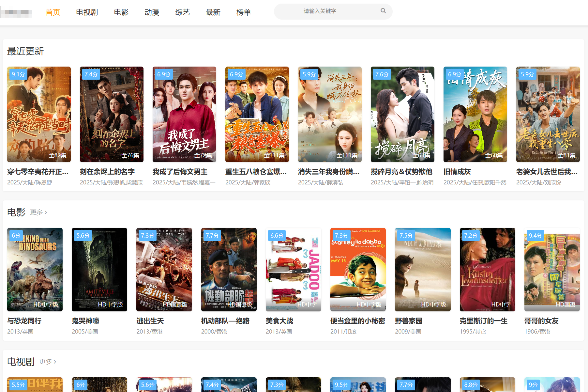588x392 pixels.
Task: Click the 机动部队—绝路 title link
Action: click(x=225, y=321)
